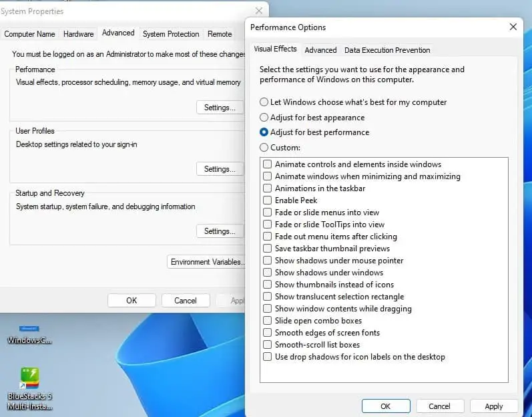This screenshot has height=417, width=532.
Task: Open Environment Variables button
Action: [x=206, y=262]
